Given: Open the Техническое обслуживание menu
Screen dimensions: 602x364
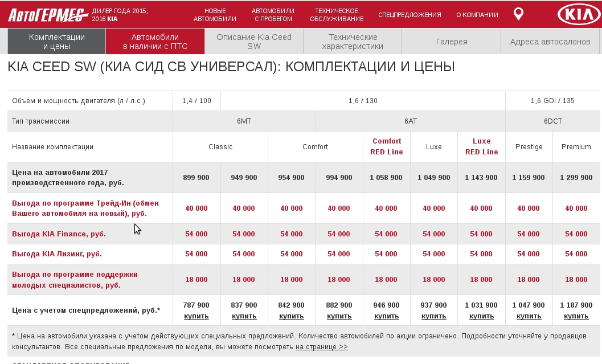Looking at the screenshot, I should coord(337,15).
